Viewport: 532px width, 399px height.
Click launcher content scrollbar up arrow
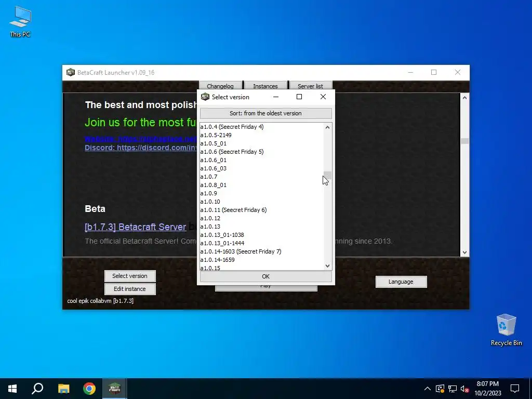point(464,98)
